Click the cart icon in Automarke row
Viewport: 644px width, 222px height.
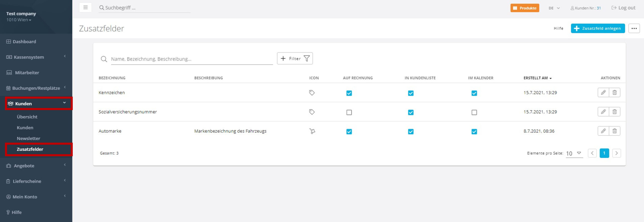click(x=312, y=131)
